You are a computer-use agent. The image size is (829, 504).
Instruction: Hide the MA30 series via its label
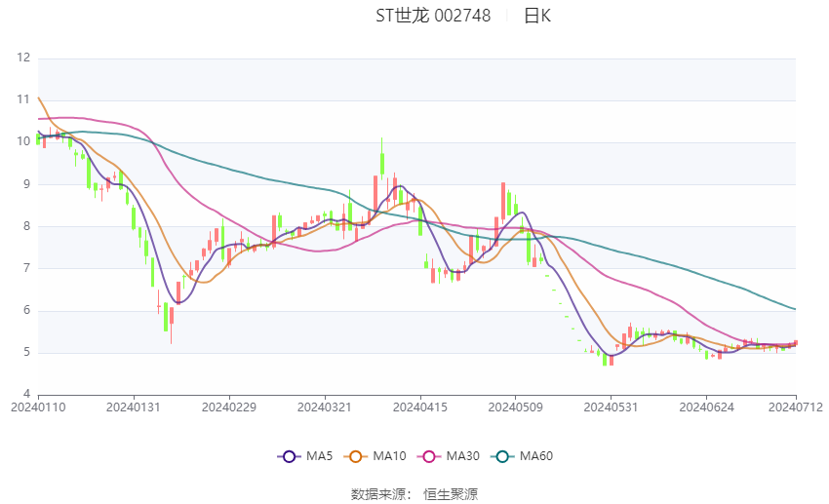[x=462, y=456]
